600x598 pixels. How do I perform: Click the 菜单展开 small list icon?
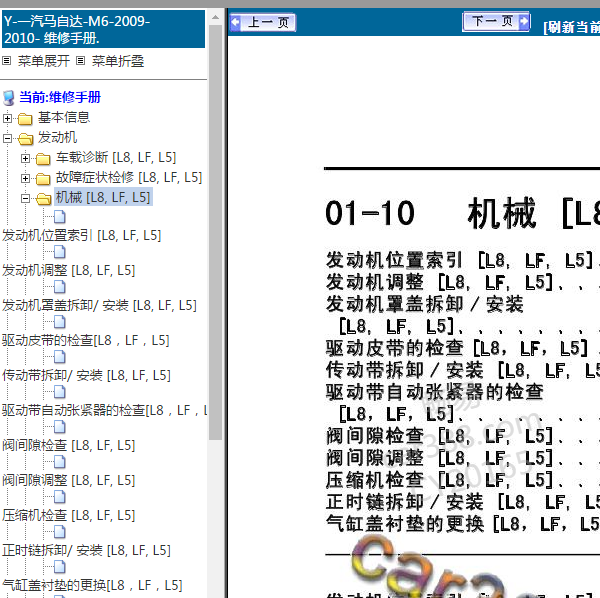pos(7,60)
